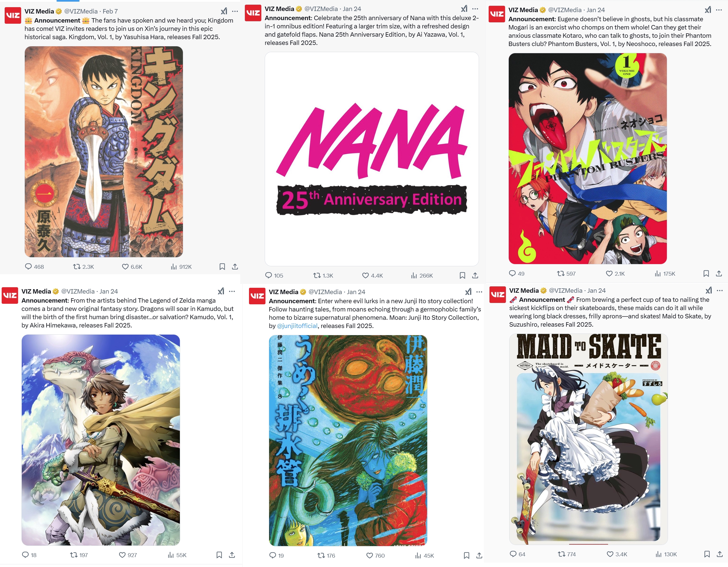Open the Kamudo cover artwork image
728x567 pixels.
click(x=101, y=440)
